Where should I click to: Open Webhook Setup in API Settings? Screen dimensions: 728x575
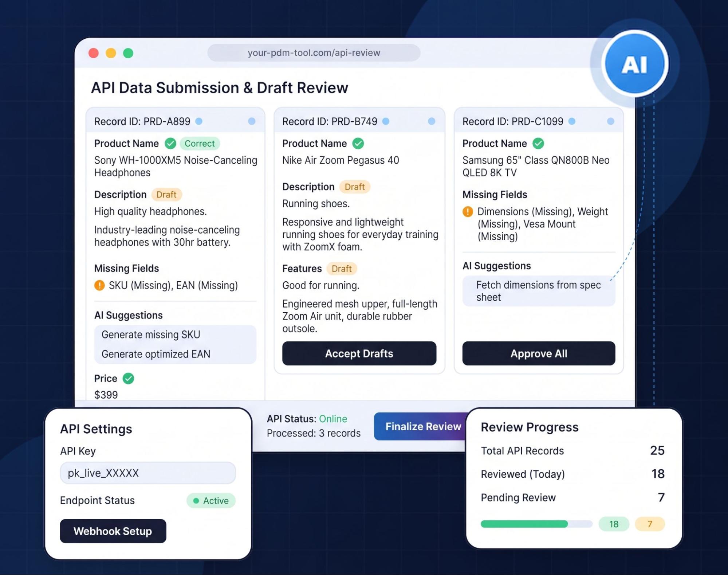click(x=113, y=531)
